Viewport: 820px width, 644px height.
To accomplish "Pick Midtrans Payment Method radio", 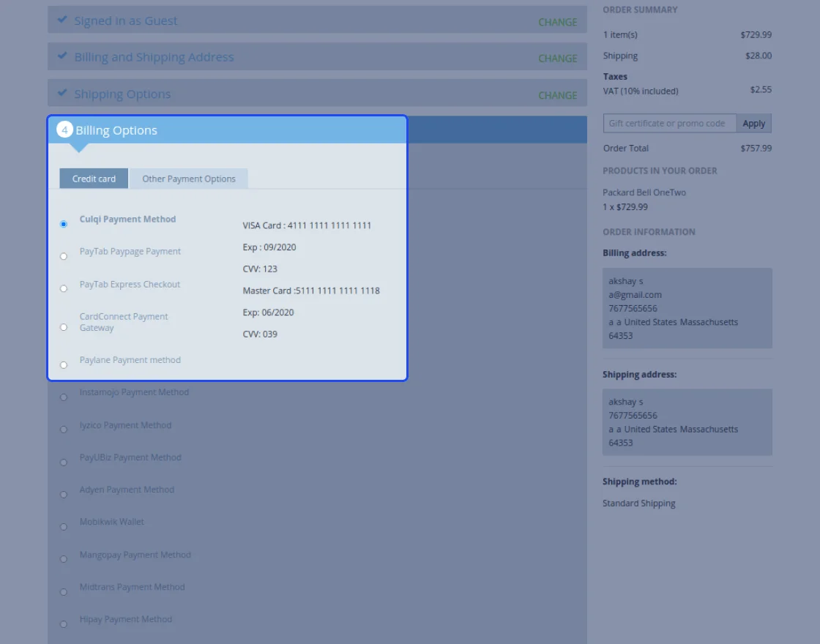I will pyautogui.click(x=64, y=592).
